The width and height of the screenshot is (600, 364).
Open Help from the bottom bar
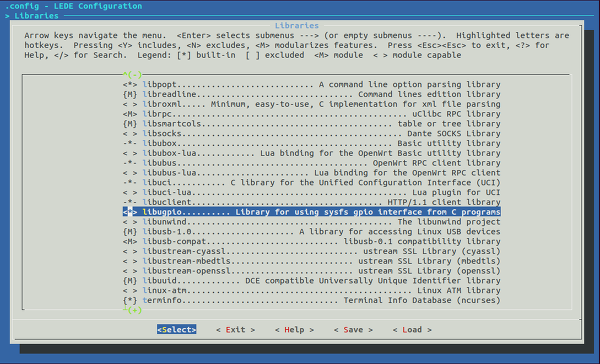click(x=294, y=330)
